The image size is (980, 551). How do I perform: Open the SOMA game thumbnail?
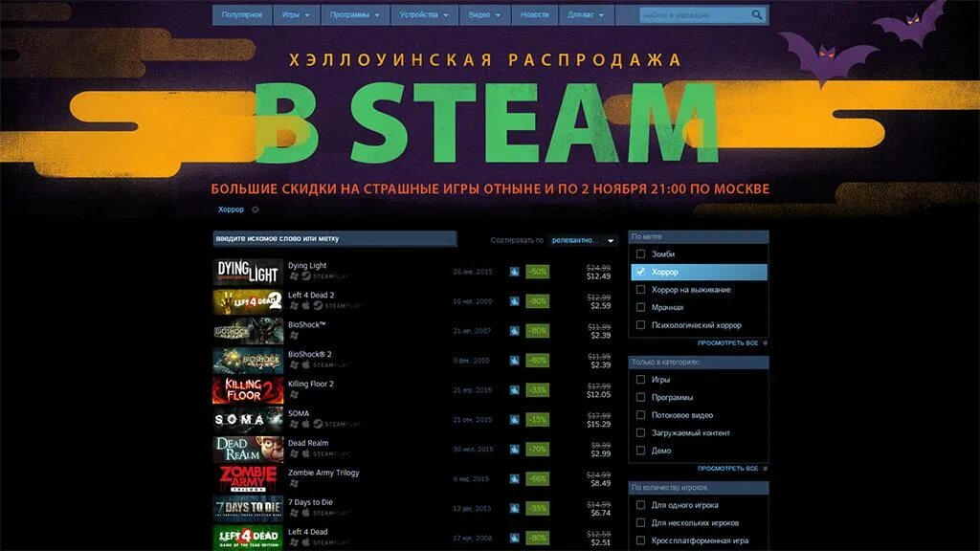[x=248, y=420]
